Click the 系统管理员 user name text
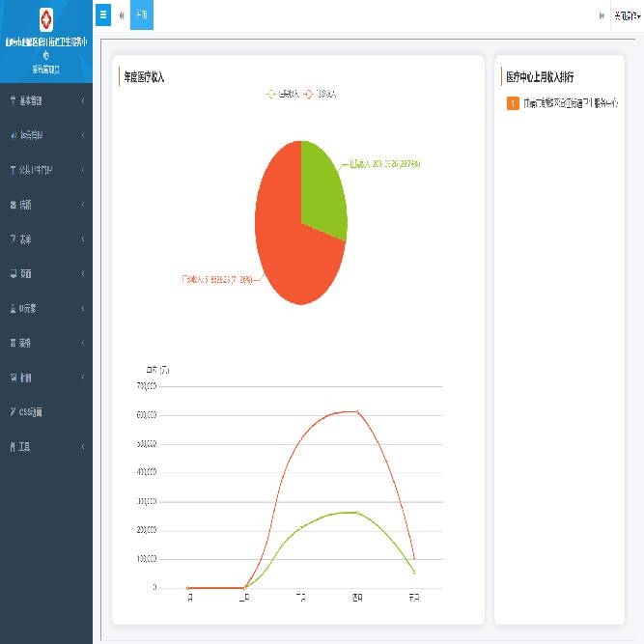 tap(45, 70)
